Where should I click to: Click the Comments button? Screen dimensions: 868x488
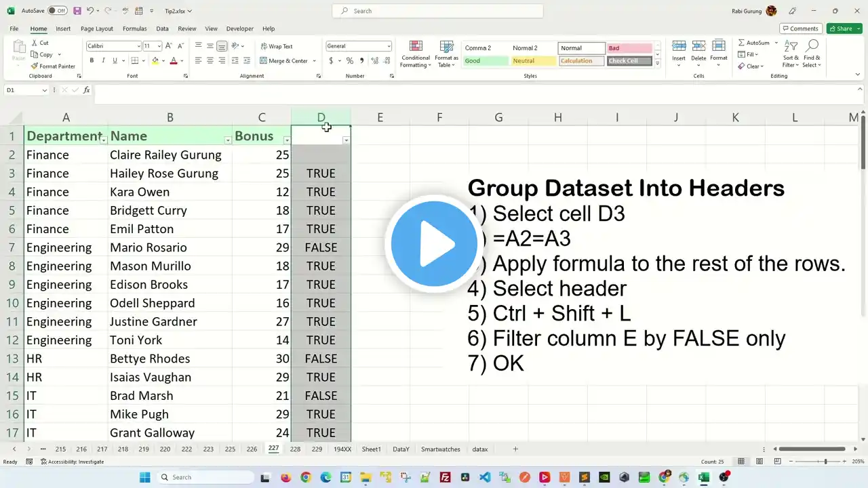click(801, 28)
